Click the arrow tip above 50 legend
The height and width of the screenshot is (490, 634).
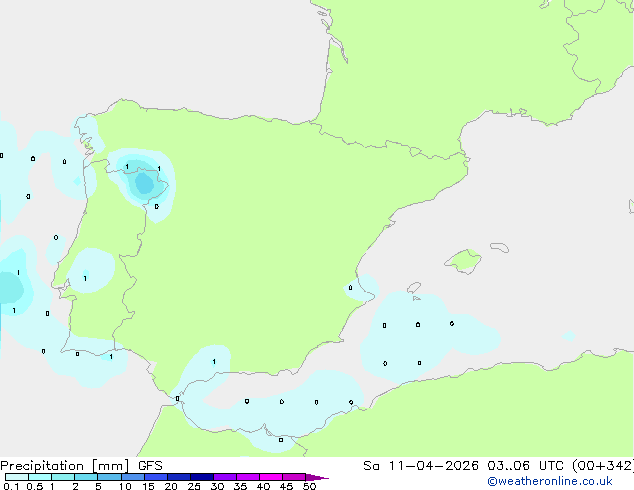click(x=317, y=477)
